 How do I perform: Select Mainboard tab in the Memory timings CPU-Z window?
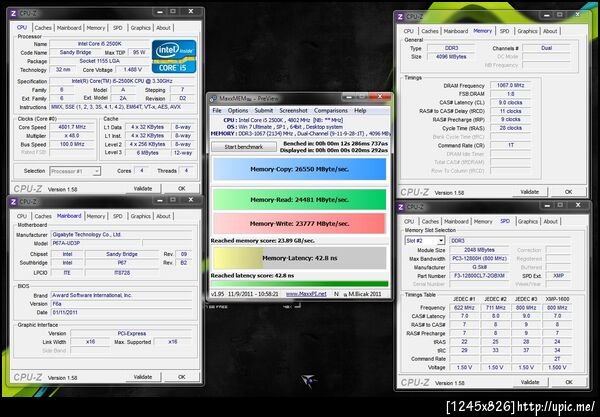point(455,31)
